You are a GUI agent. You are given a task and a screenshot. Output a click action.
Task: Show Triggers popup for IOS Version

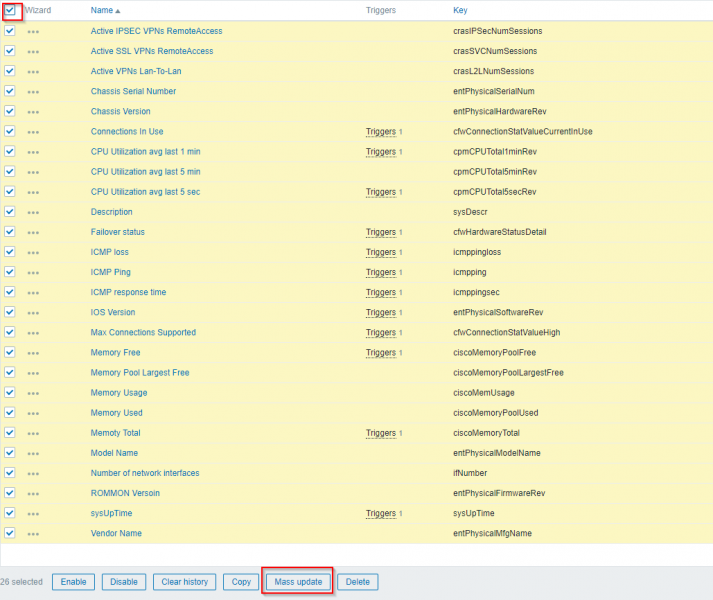(x=381, y=312)
